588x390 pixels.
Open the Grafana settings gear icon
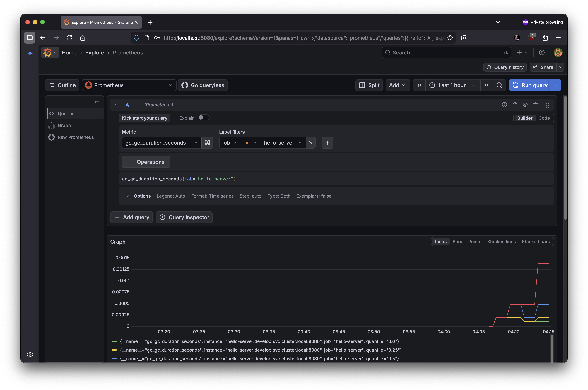click(x=30, y=354)
